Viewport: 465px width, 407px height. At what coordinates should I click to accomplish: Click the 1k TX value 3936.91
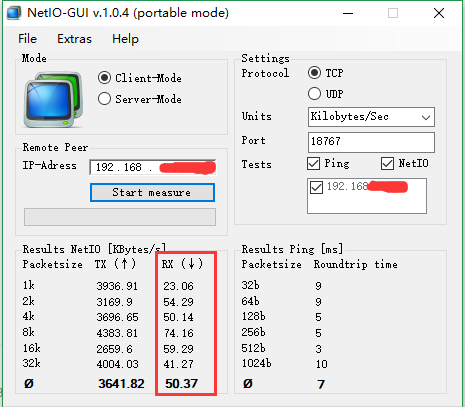(x=117, y=286)
